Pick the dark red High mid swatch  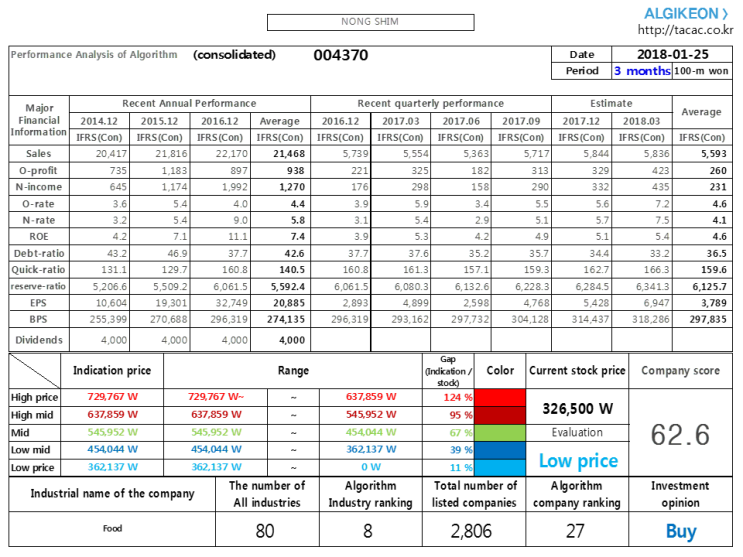tap(500, 415)
